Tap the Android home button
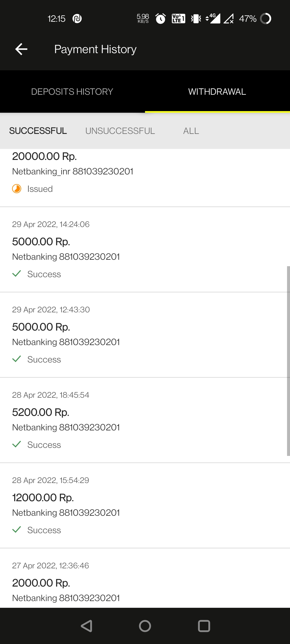Viewport: 290px width, 644px height. point(145,626)
